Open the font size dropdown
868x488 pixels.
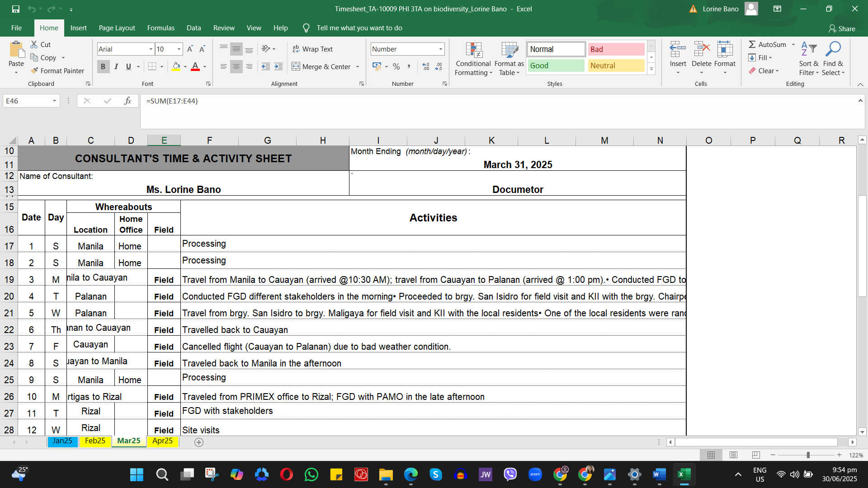click(179, 49)
